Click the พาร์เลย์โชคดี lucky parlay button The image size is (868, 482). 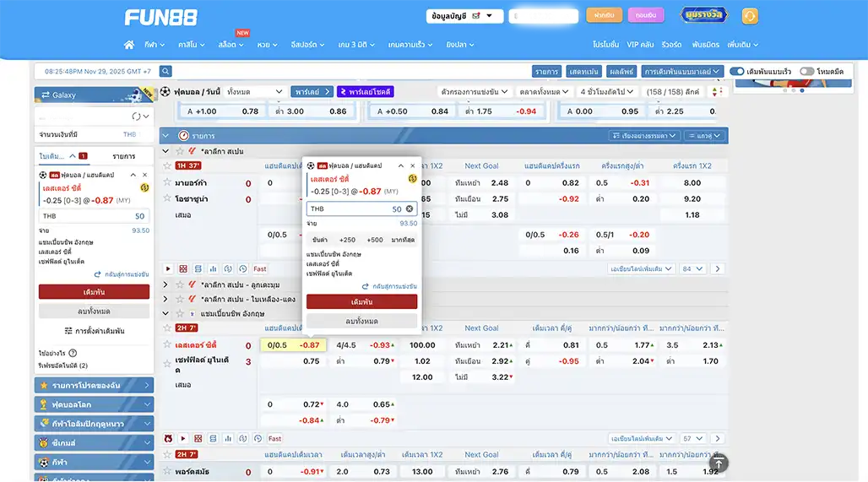pyautogui.click(x=366, y=92)
